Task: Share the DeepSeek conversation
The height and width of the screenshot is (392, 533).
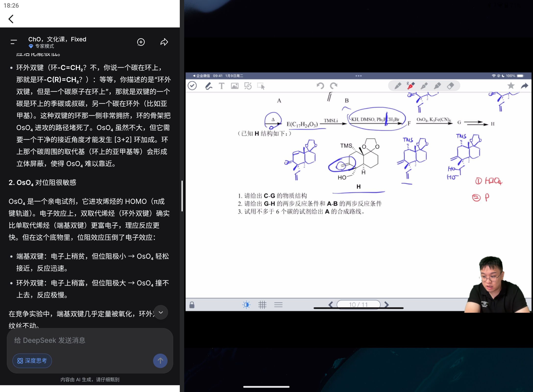Action: click(164, 42)
